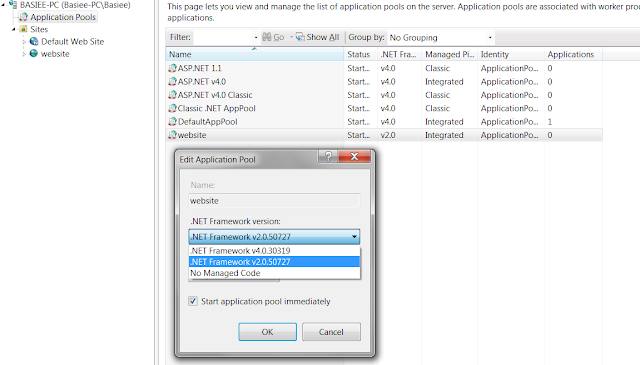Click the Filter text input

click(223, 38)
